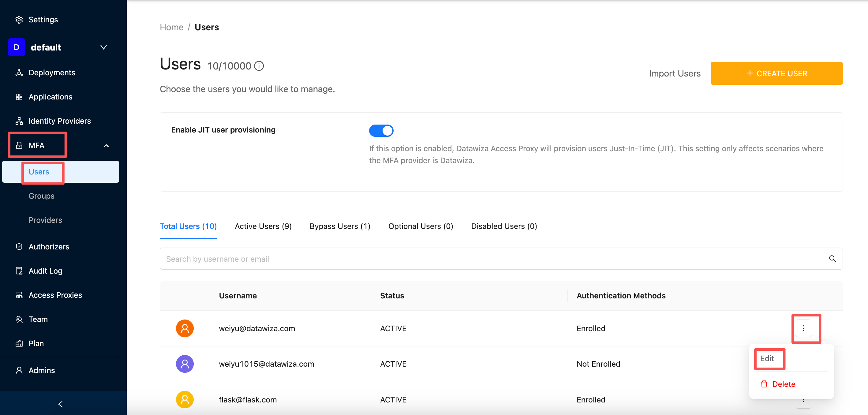Click the MFA lock icon in sidebar

click(x=19, y=145)
